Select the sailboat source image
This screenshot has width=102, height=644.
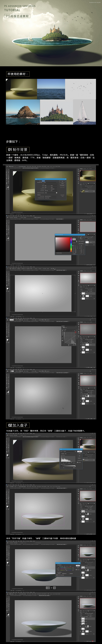pyautogui.click(x=84, y=112)
